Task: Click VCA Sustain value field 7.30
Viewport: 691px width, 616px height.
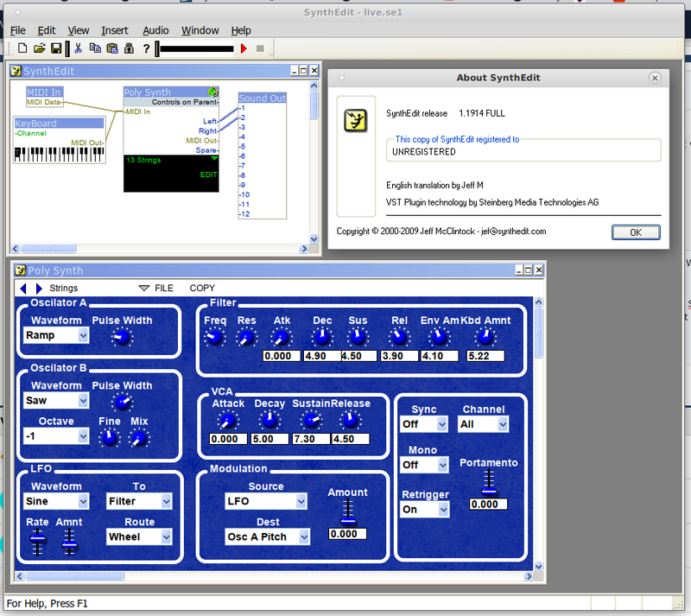Action: click(311, 439)
